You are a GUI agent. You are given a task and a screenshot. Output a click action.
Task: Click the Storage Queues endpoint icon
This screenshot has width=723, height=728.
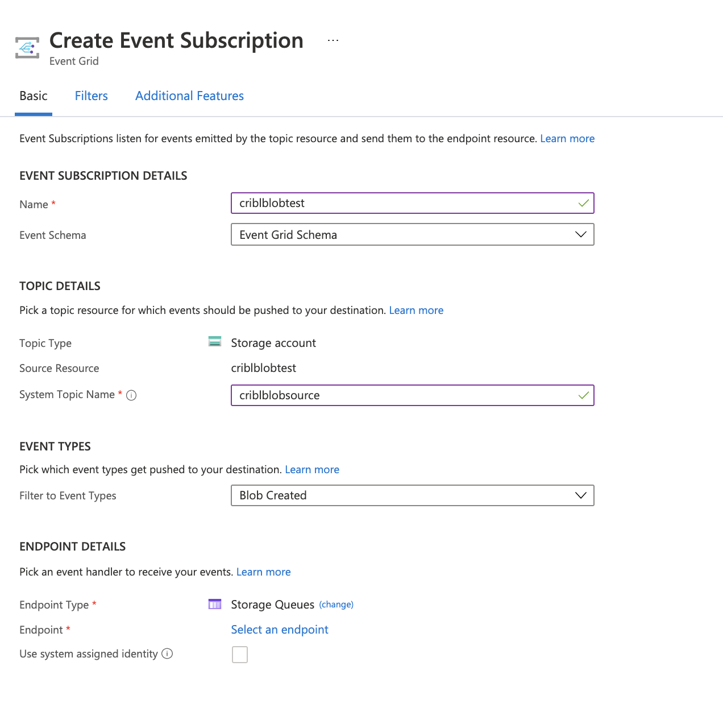[x=214, y=604]
